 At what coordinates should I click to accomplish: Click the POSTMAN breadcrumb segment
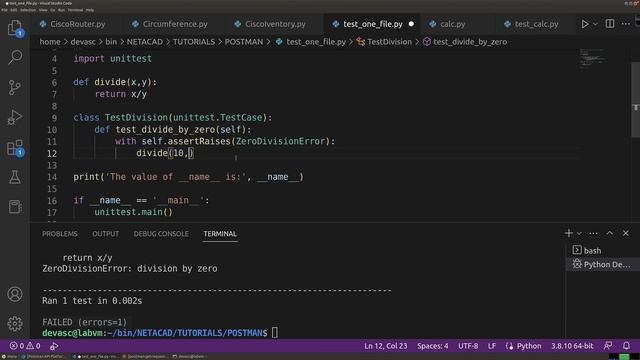click(244, 42)
